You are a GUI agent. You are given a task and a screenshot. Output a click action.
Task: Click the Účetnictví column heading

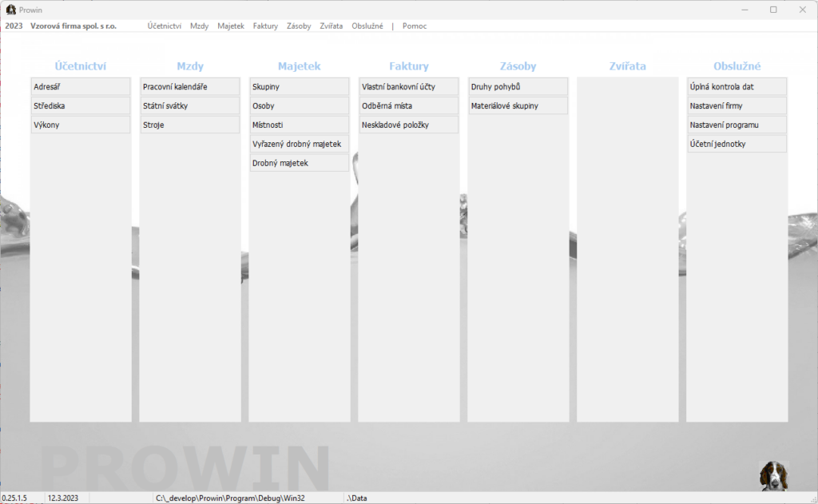pyautogui.click(x=81, y=66)
